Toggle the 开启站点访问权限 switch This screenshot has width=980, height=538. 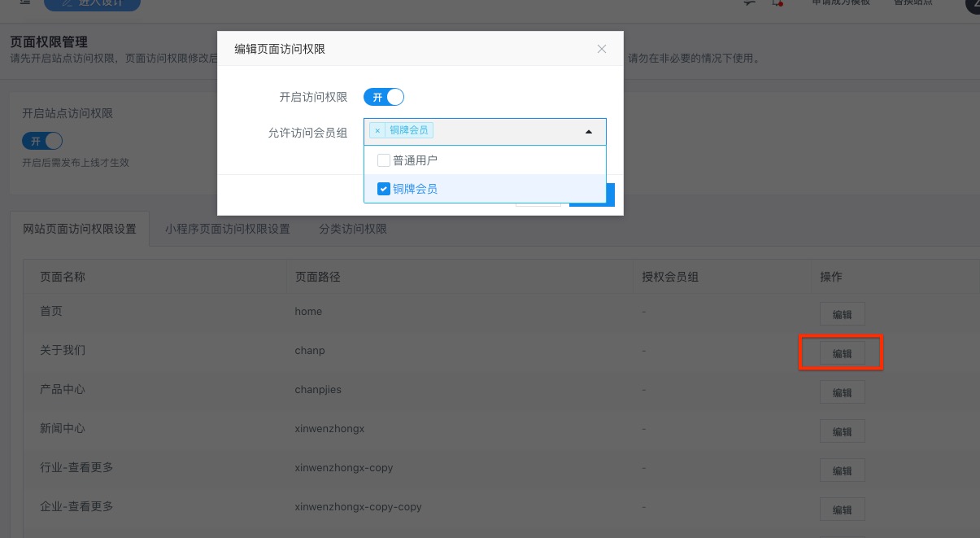coord(42,141)
